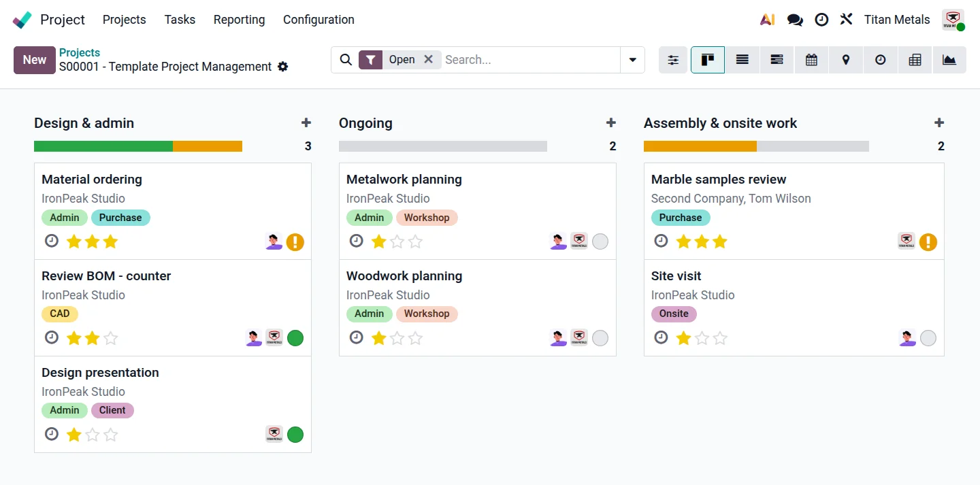Open the Titan Metals company switcher
Screen dimensions: 980x485
click(x=897, y=20)
